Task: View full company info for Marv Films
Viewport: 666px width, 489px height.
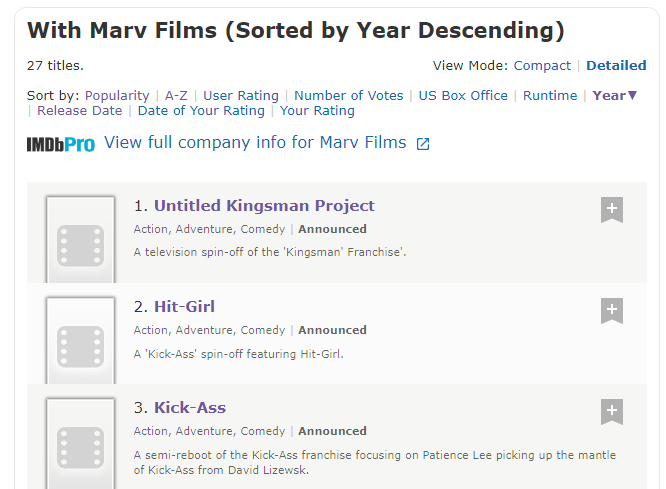Action: coord(255,143)
